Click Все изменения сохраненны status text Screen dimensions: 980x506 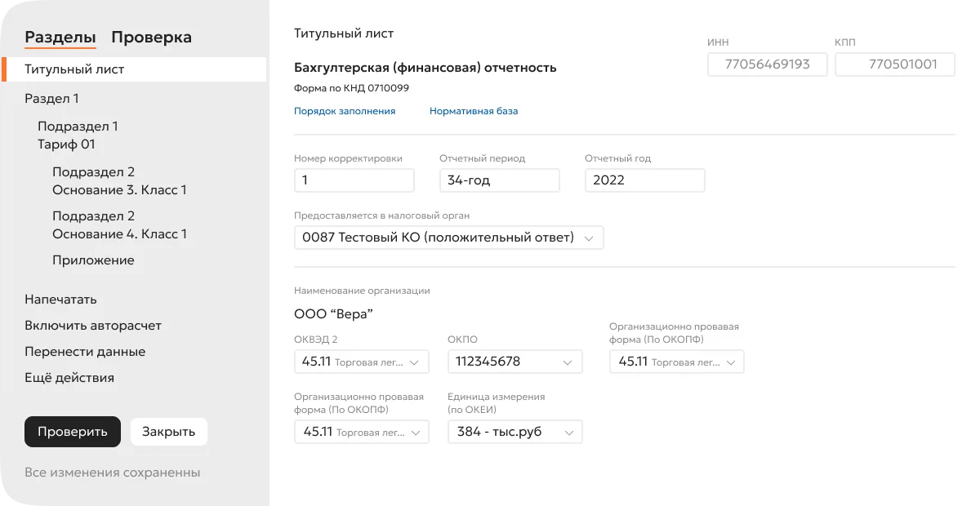coord(113,473)
